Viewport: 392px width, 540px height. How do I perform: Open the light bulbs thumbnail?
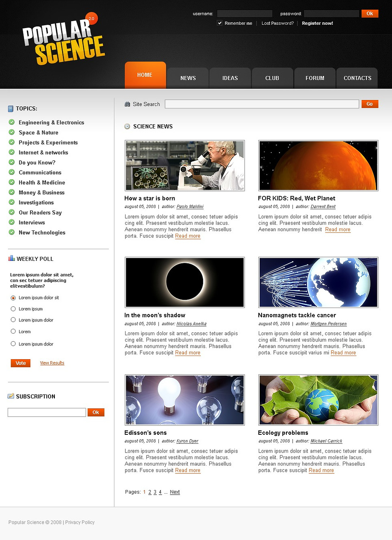click(185, 400)
